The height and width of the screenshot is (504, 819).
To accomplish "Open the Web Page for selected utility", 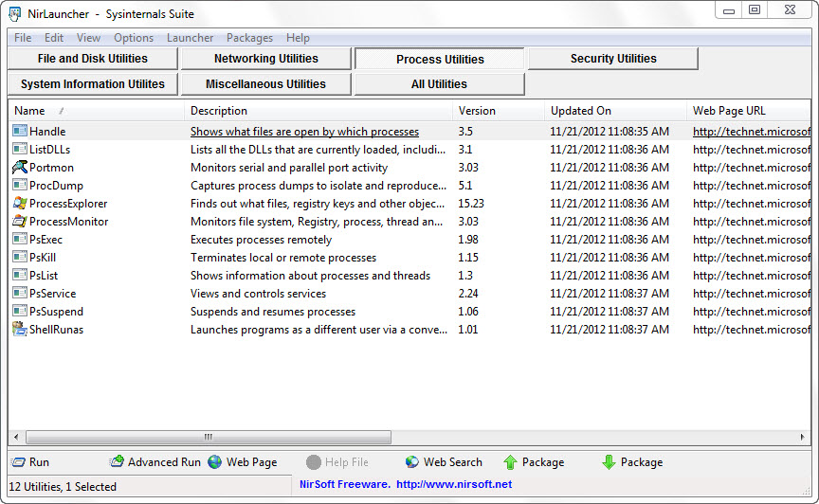I will 243,462.
